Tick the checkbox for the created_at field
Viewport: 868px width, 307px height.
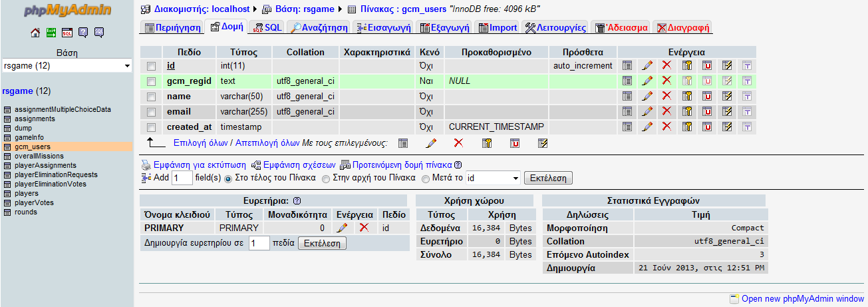pos(151,127)
